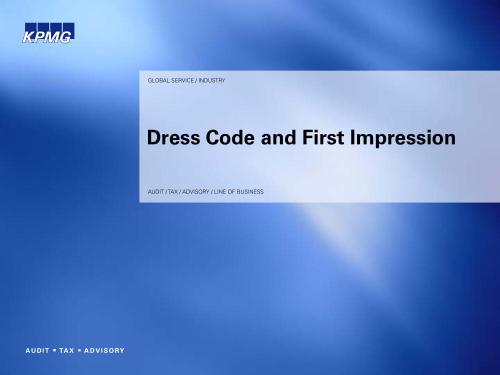Select the title 'Dress Code and First Impression'
Viewport: 500px width, 375px height.
pyautogui.click(x=301, y=138)
